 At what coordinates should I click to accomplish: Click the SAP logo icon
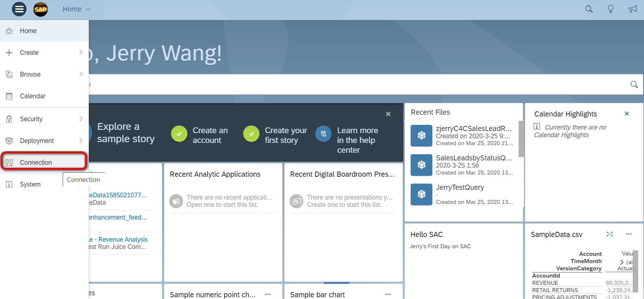tap(41, 9)
